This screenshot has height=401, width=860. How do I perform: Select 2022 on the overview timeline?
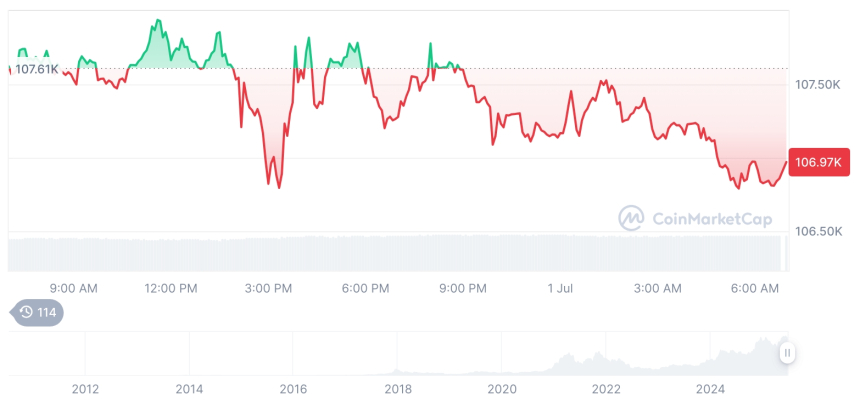click(606, 389)
